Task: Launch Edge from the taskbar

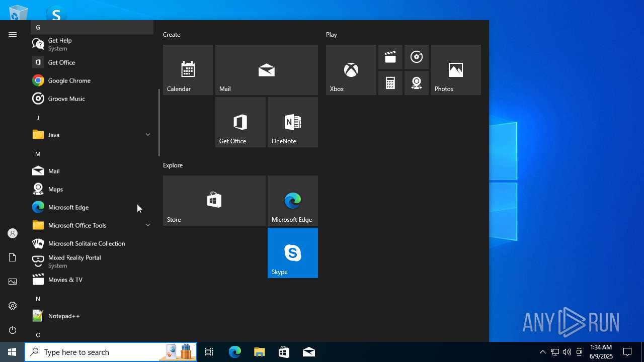Action: (x=235, y=352)
